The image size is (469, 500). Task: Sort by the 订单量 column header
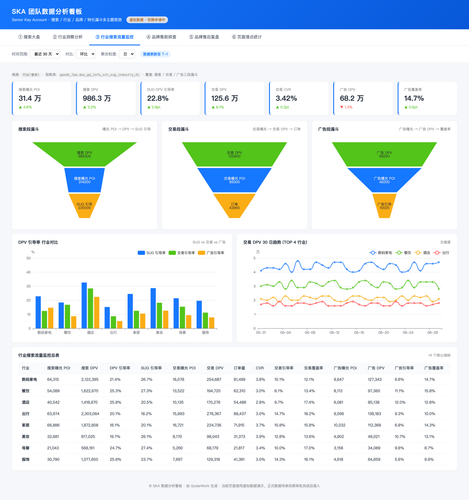click(x=239, y=368)
